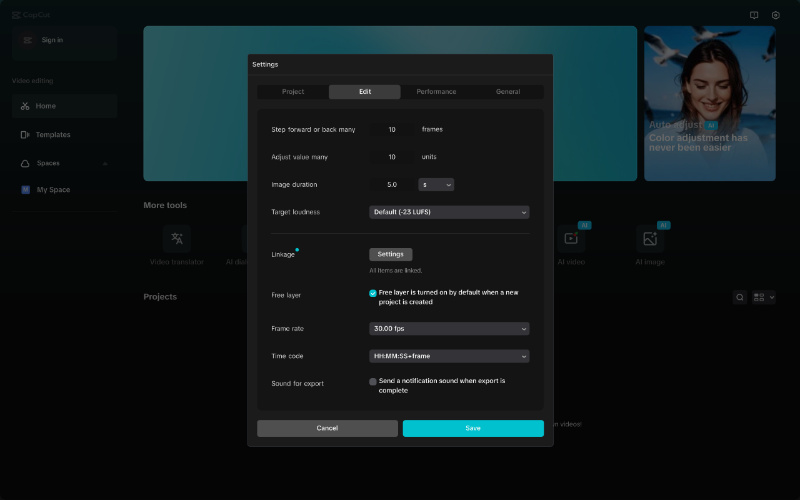Click the Spaces cloud icon
The width and height of the screenshot is (800, 500).
(x=25, y=164)
